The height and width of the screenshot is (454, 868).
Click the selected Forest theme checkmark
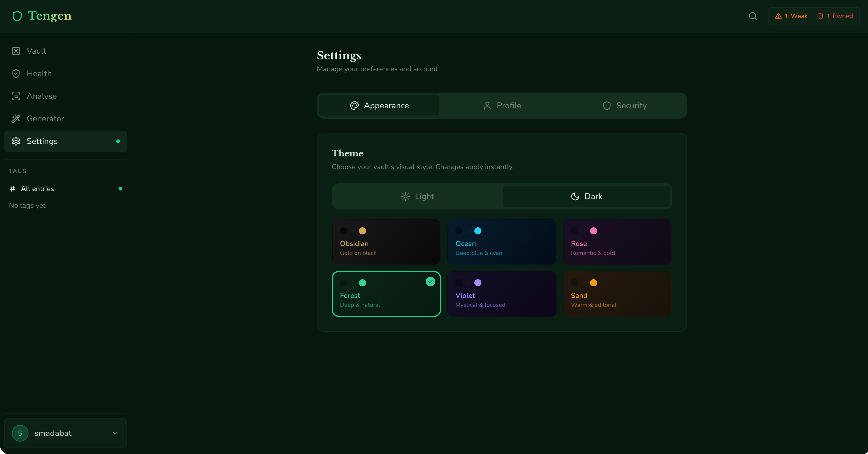coord(430,281)
